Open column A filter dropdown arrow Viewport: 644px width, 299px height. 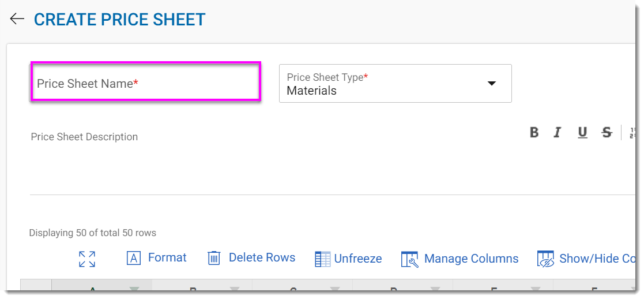click(134, 289)
